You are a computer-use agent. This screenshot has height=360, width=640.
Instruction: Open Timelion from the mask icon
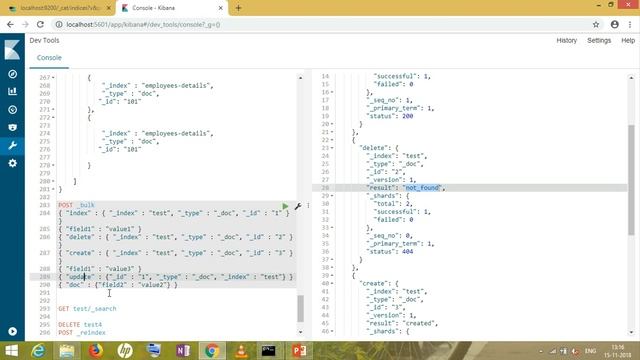13,127
